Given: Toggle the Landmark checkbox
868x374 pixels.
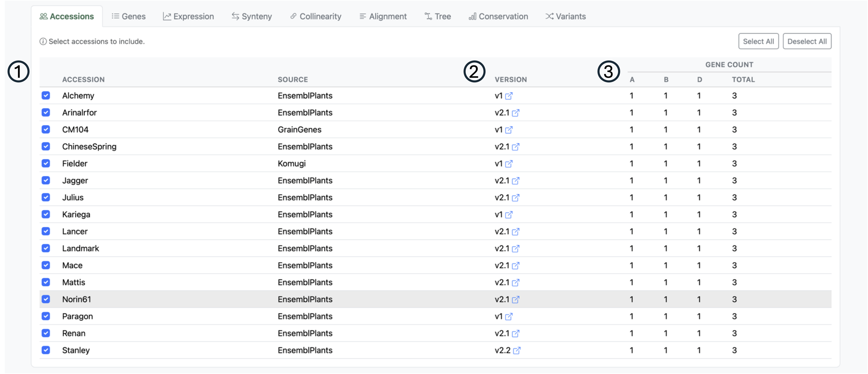Looking at the screenshot, I should coord(46,248).
